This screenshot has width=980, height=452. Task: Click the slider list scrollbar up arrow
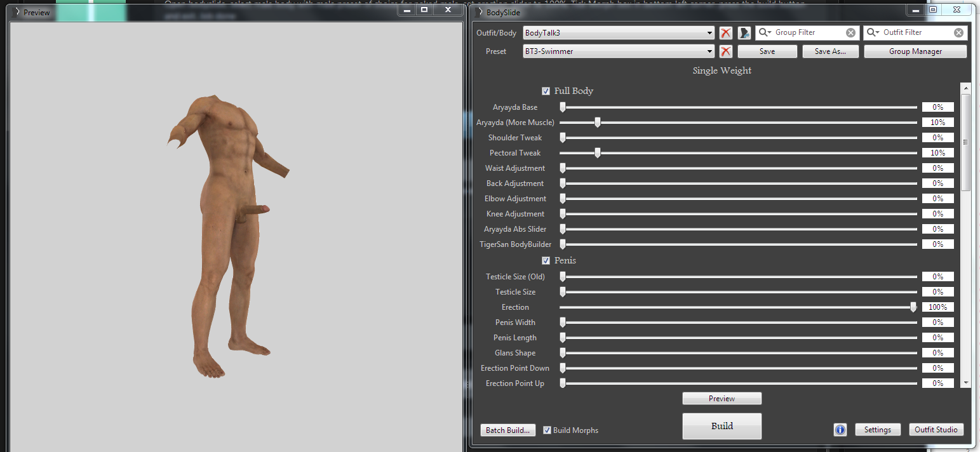click(966, 88)
